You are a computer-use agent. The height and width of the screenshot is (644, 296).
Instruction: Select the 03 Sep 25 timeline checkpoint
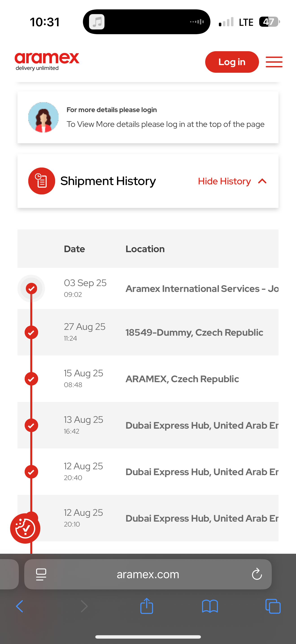coord(31,289)
